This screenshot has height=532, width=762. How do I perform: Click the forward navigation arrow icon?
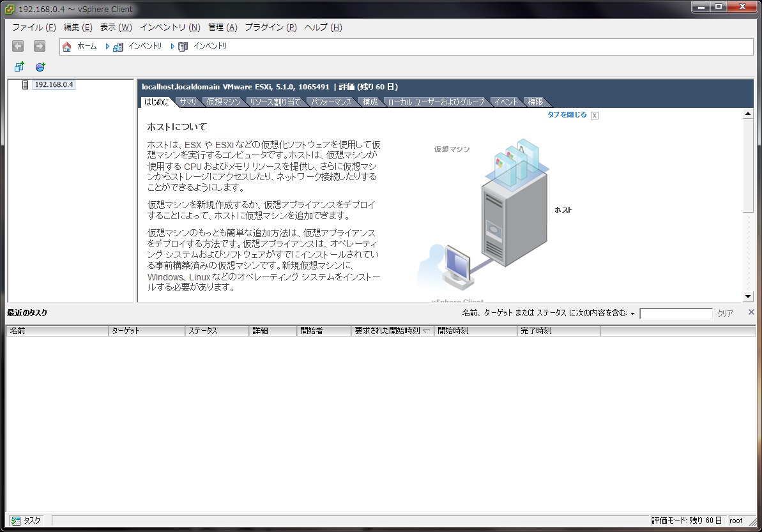point(40,46)
